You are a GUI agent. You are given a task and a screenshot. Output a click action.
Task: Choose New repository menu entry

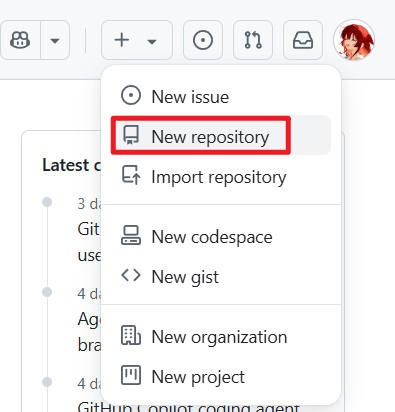pyautogui.click(x=221, y=135)
